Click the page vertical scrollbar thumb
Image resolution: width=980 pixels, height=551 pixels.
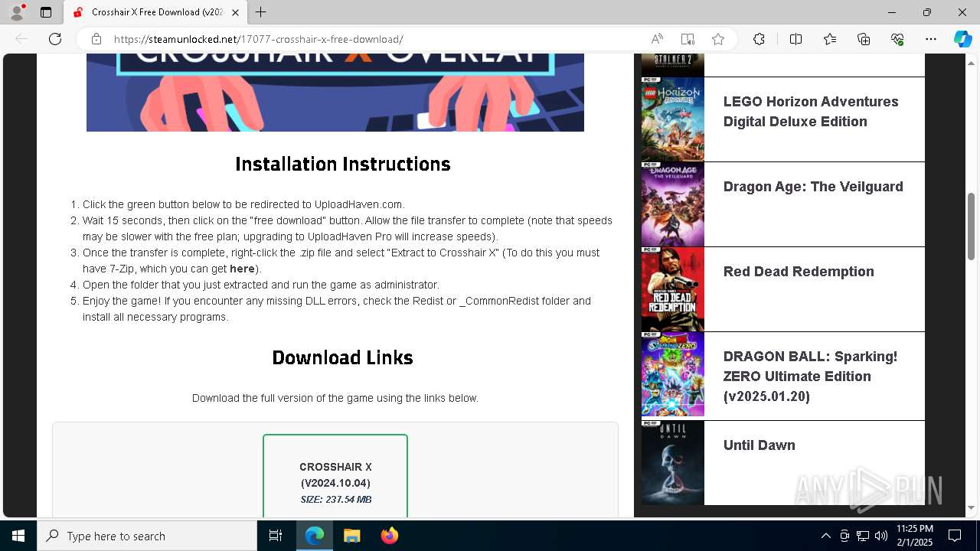click(972, 226)
